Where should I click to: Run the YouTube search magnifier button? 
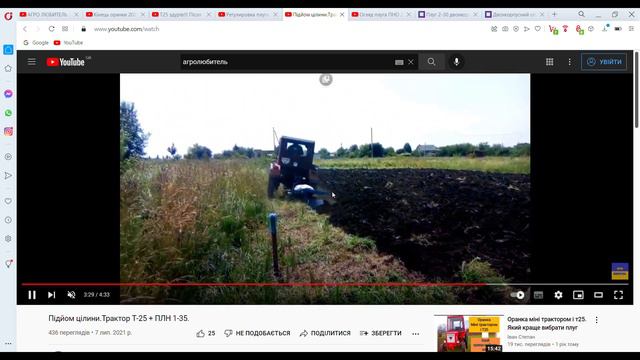[x=431, y=62]
